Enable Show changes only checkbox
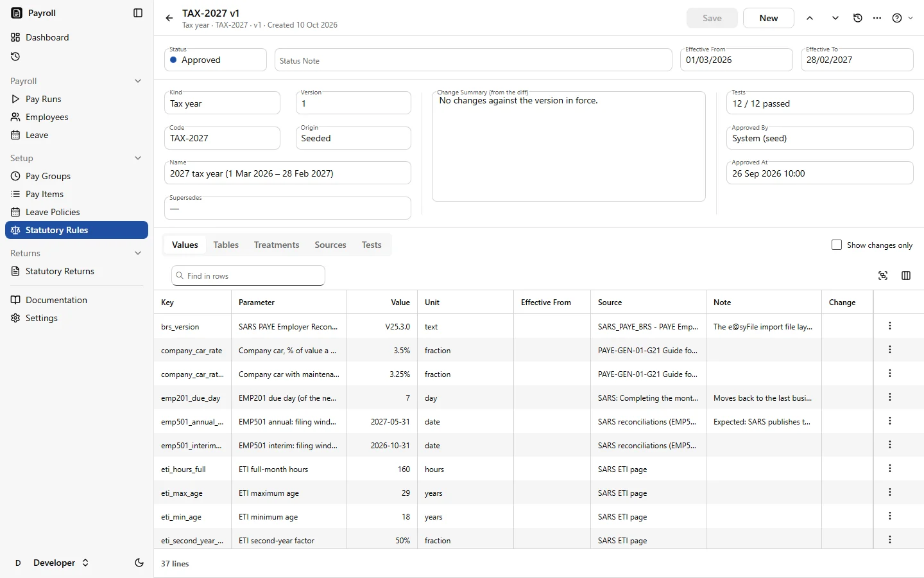This screenshot has height=578, width=924. click(837, 245)
